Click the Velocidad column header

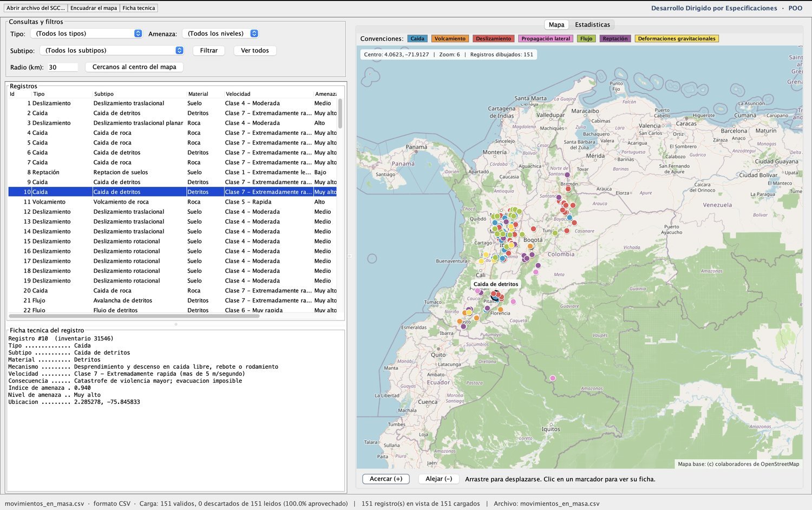point(269,94)
